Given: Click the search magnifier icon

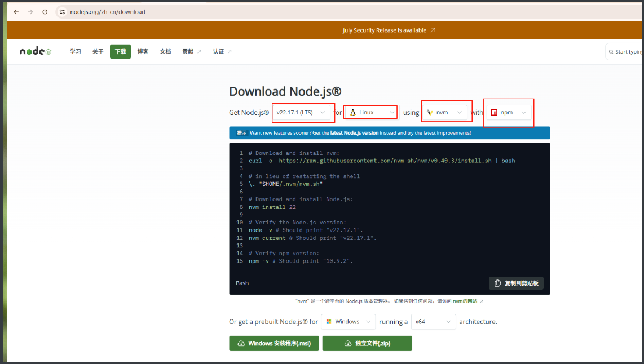Looking at the screenshot, I should coord(611,52).
